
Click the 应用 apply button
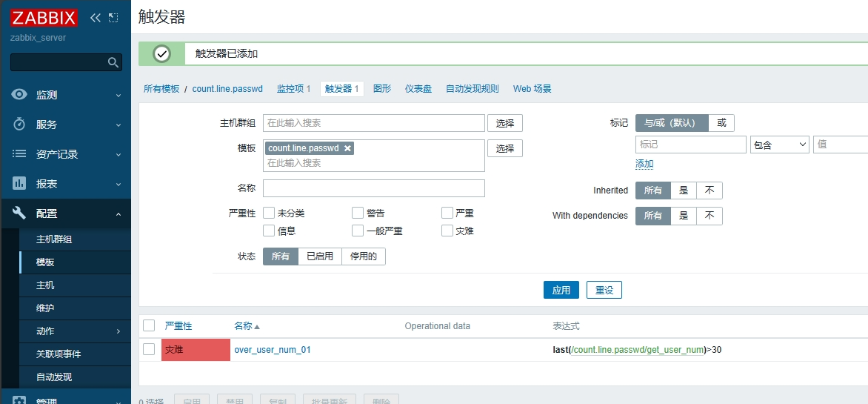(561, 290)
